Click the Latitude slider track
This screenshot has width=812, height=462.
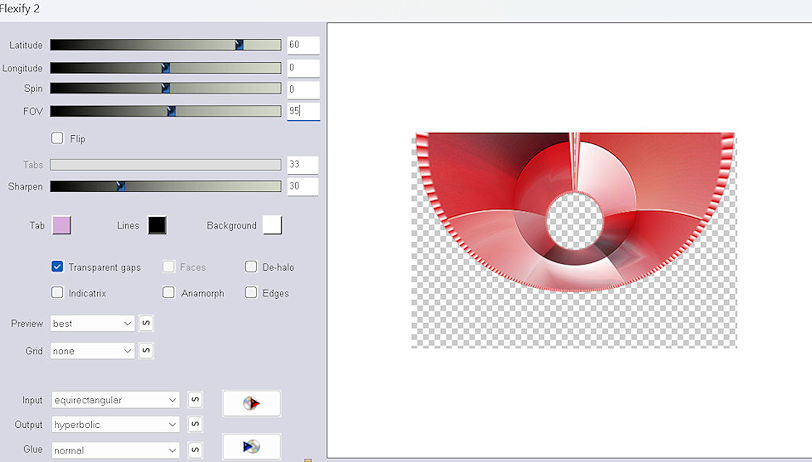coord(166,45)
